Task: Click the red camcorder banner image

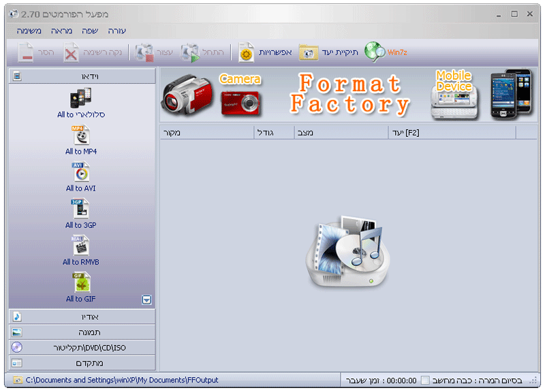Action: pyautogui.click(x=187, y=95)
